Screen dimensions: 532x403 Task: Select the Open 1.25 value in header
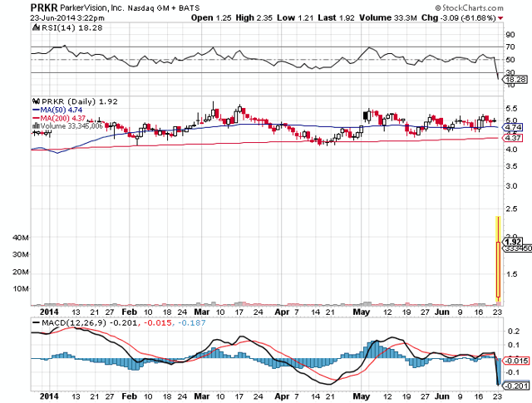[x=211, y=17]
